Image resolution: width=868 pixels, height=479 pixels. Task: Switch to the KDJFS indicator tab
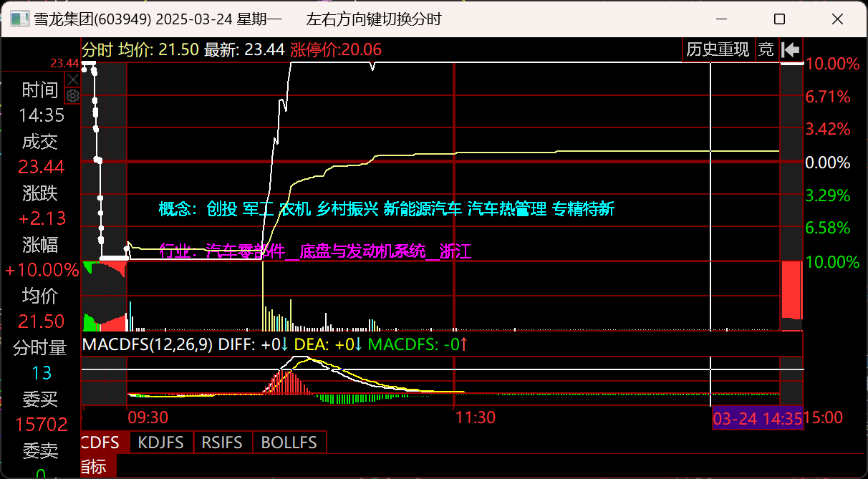pyautogui.click(x=162, y=442)
